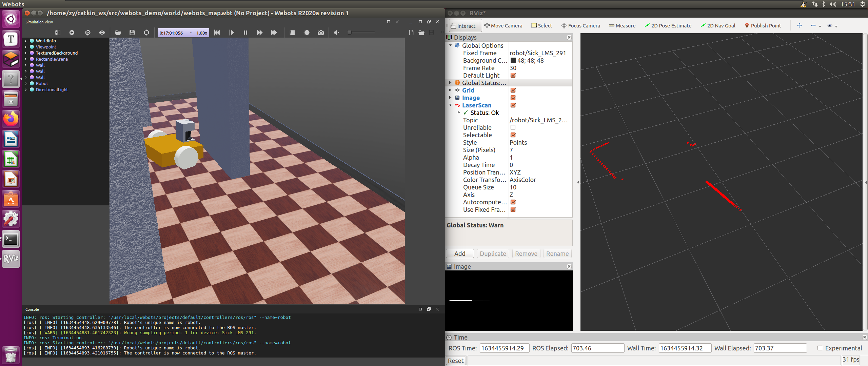
Task: Toggle the Experimental checkbox
Action: click(820, 348)
